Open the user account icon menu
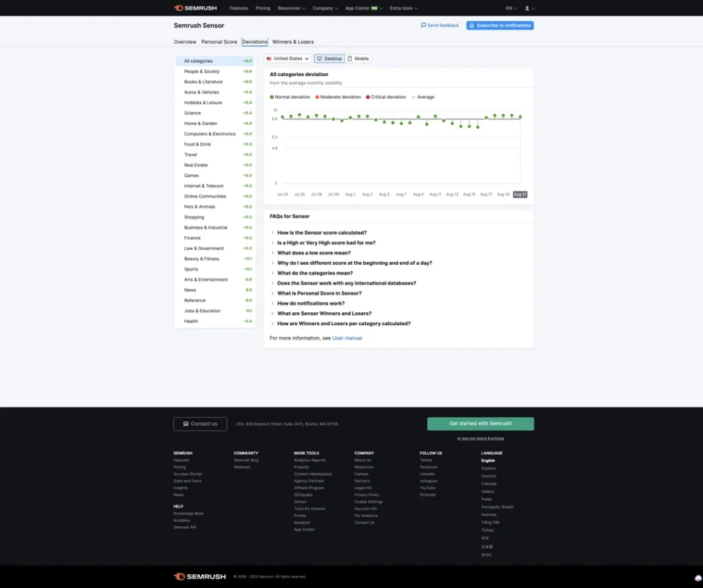This screenshot has width=703, height=588. [x=529, y=8]
